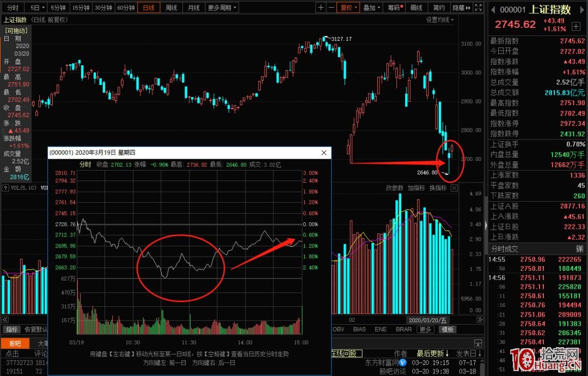Toggle the 模板 template button
The image size is (588, 376).
click(x=448, y=330)
